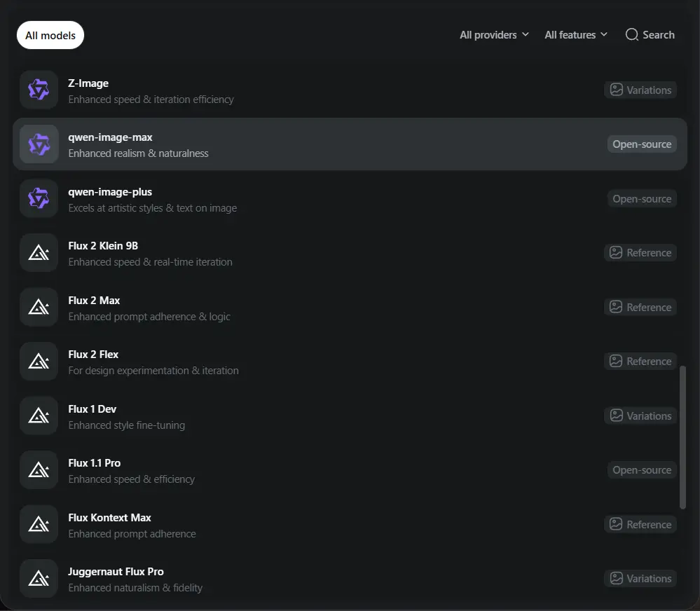This screenshot has width=700, height=611.
Task: Select the Flux Kontext Max title
Action: 110,518
